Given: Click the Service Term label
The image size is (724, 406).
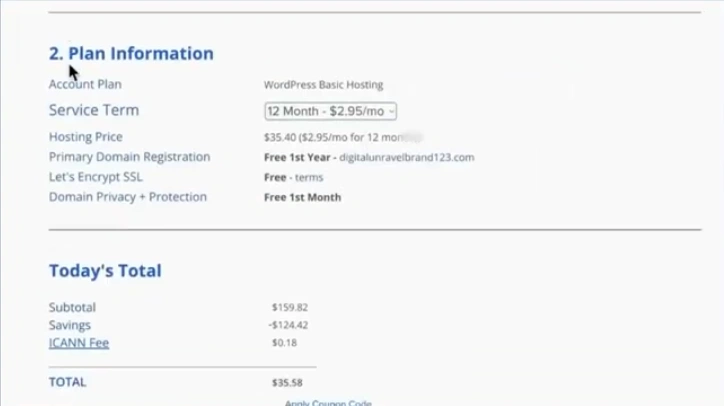Looking at the screenshot, I should (x=94, y=110).
